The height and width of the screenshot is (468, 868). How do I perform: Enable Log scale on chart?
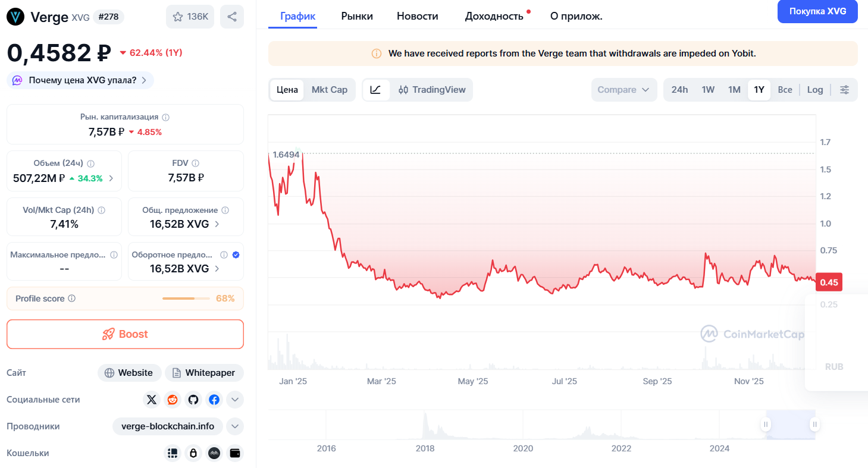tap(814, 90)
